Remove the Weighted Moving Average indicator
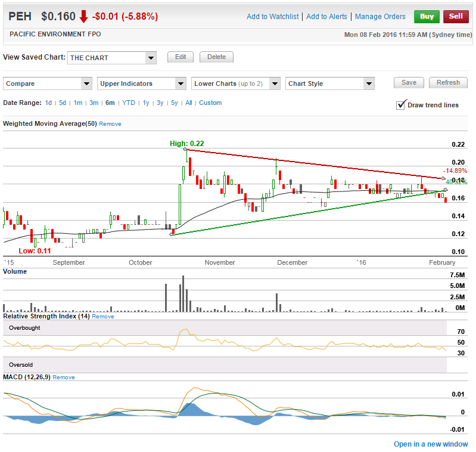The width and height of the screenshot is (476, 452). click(110, 124)
